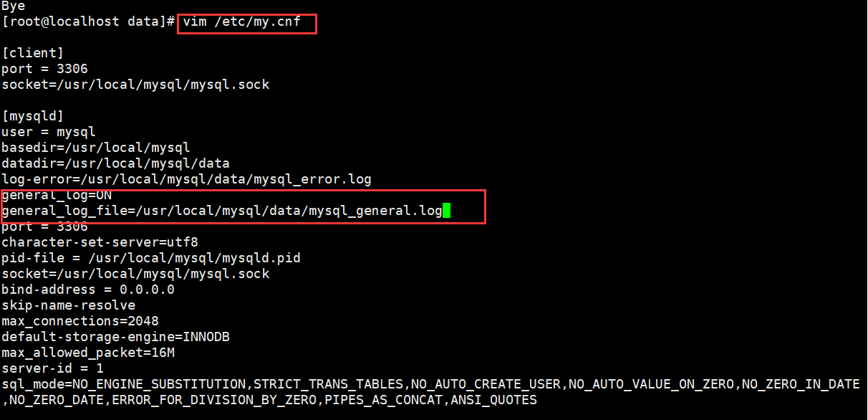Place cursor on the pid-file line
Screen dimensions: 868x420
coord(150,258)
